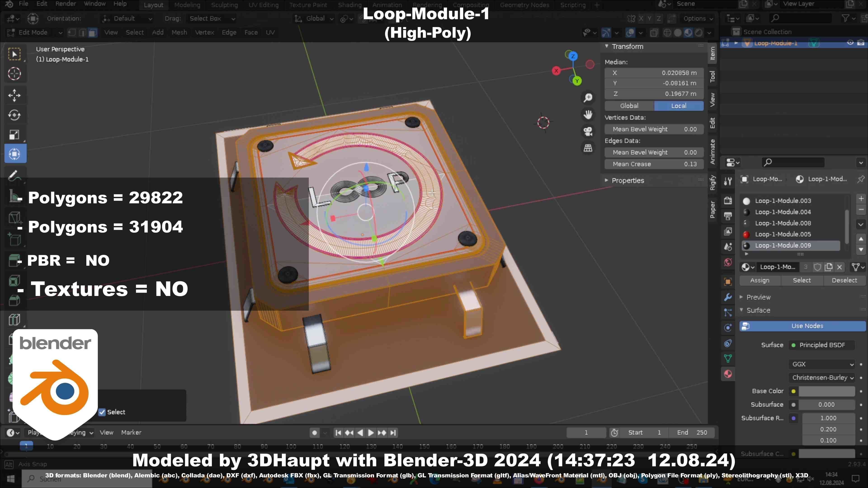Screen dimensions: 868x488
Task: Open the Physics properties tab icon
Action: [x=728, y=328]
